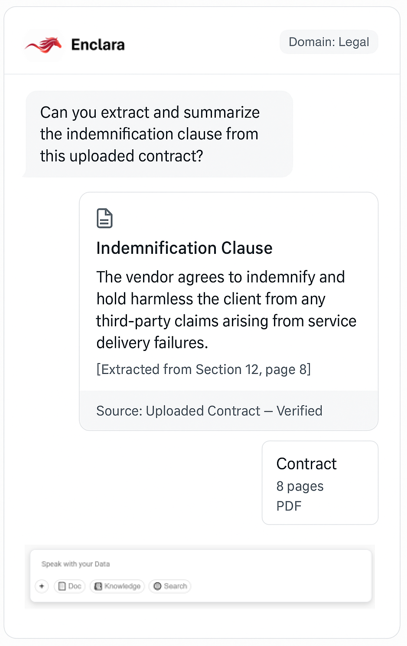The image size is (407, 646).
Task: Click Source: Uploaded Contract — Verified footer
Action: [x=229, y=411]
